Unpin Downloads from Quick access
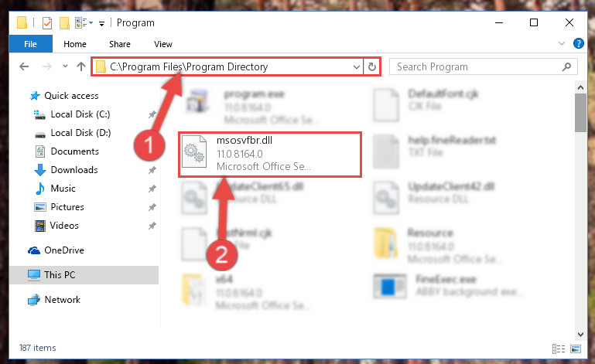The width and height of the screenshot is (595, 364). pyautogui.click(x=152, y=170)
